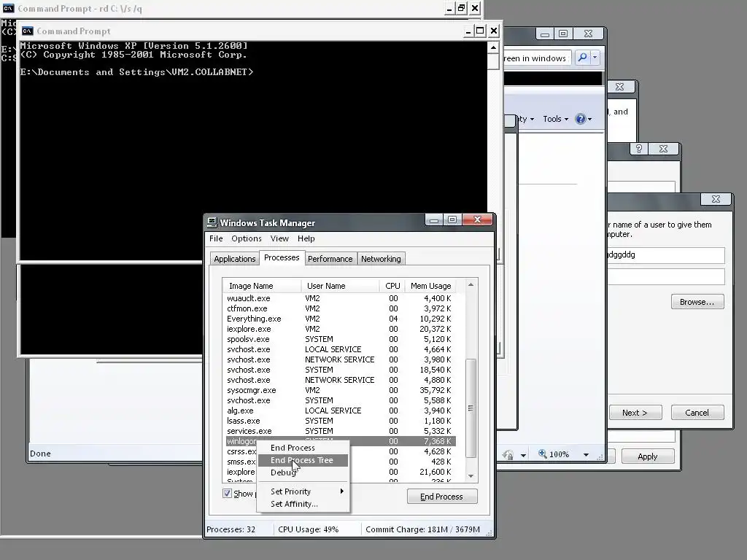Click Cancel in the user wizard dialog
Image resolution: width=747 pixels, height=560 pixels.
697,413
